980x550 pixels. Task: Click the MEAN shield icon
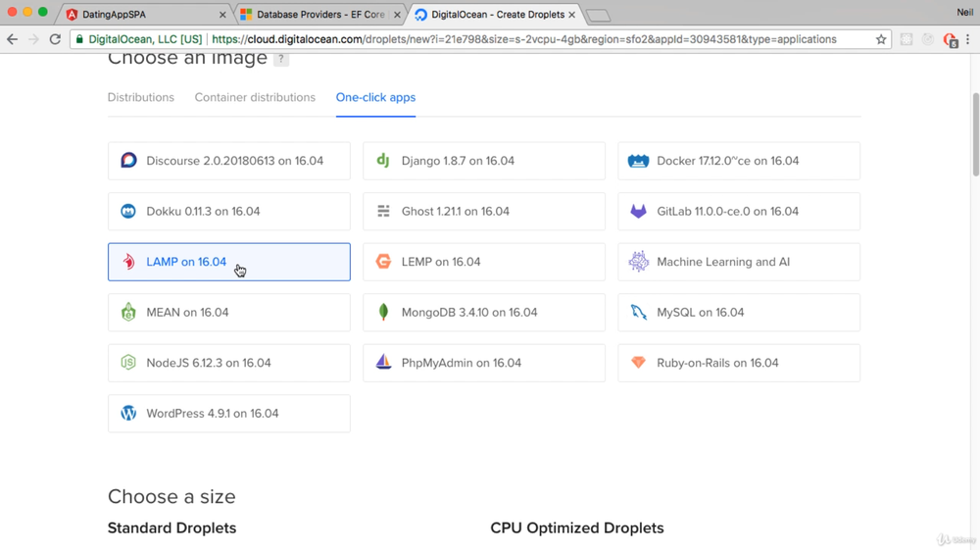click(128, 312)
